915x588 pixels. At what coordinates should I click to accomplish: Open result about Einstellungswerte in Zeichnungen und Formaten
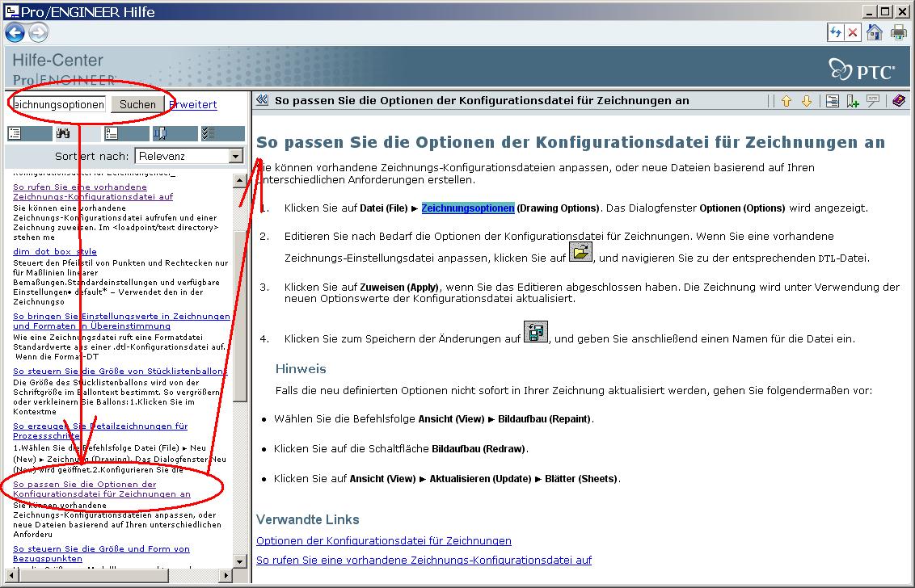click(121, 321)
